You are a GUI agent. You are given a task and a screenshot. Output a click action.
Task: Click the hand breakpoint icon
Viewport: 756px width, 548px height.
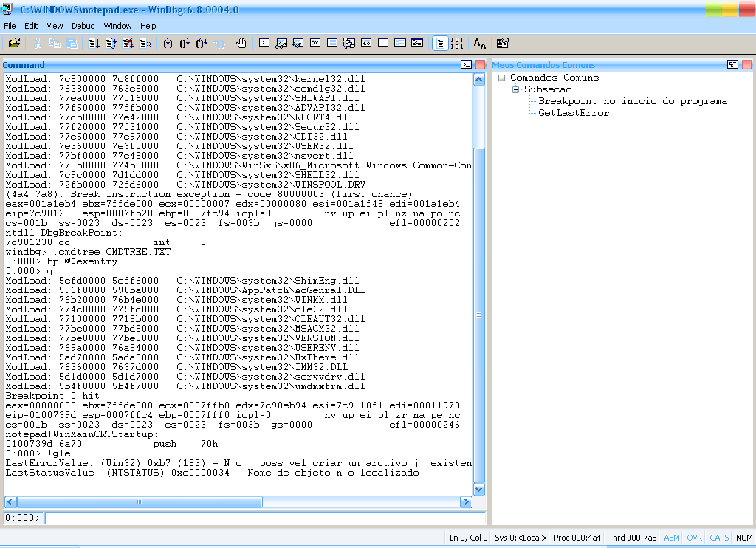tap(241, 44)
